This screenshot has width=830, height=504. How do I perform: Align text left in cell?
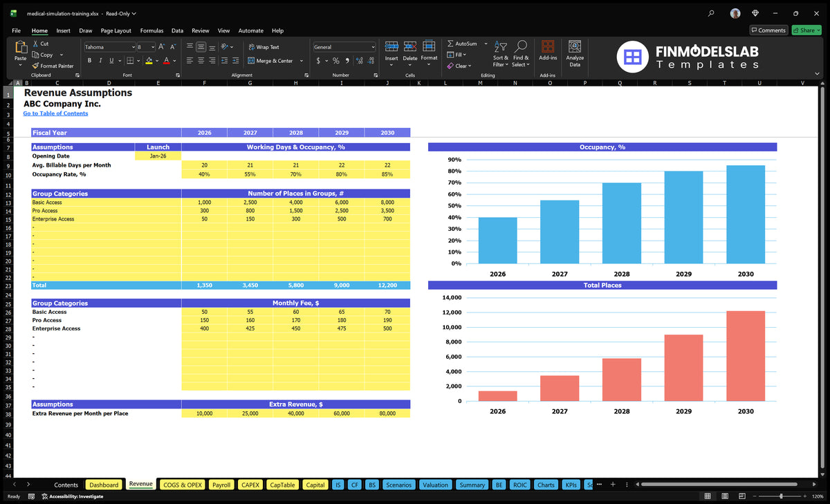190,61
